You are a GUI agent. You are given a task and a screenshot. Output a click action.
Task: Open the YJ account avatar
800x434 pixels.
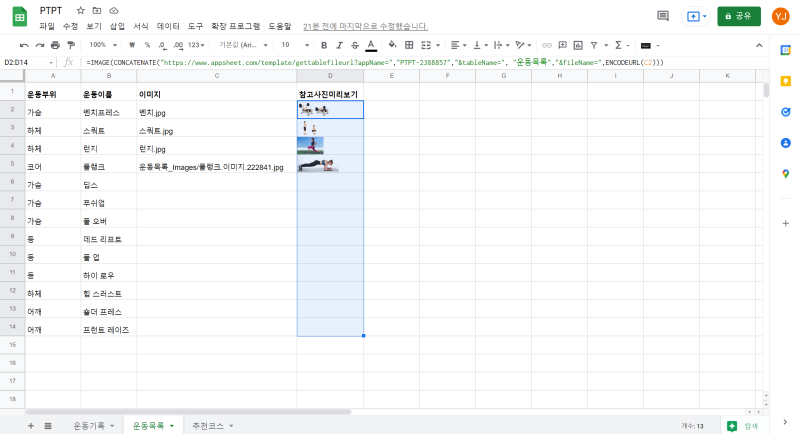(x=781, y=16)
